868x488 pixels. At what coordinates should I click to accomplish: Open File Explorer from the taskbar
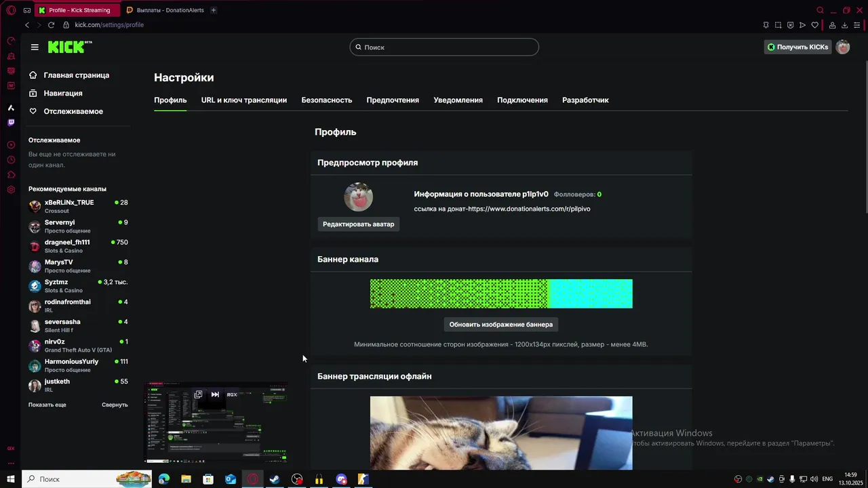click(x=186, y=479)
